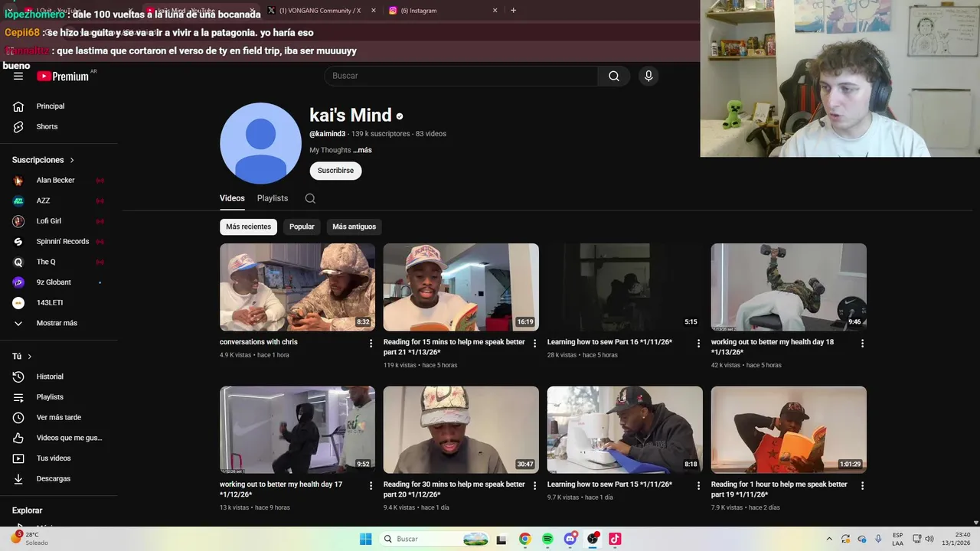Open a new browser tab
980x551 pixels.
513,11
